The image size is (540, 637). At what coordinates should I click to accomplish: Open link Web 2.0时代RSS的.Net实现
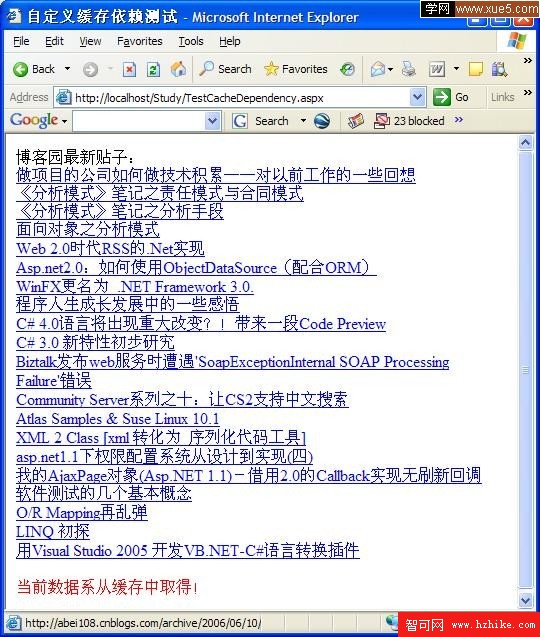tap(110, 248)
